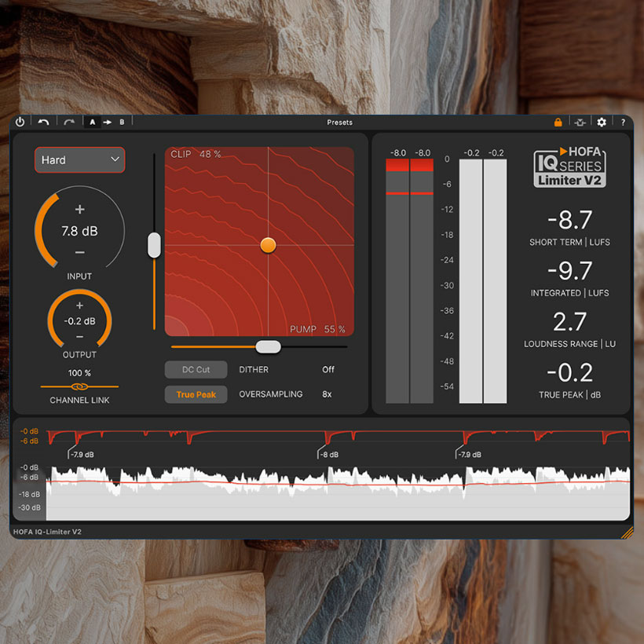Change the Oversampling 8x setting
The image size is (644, 644).
(x=327, y=394)
